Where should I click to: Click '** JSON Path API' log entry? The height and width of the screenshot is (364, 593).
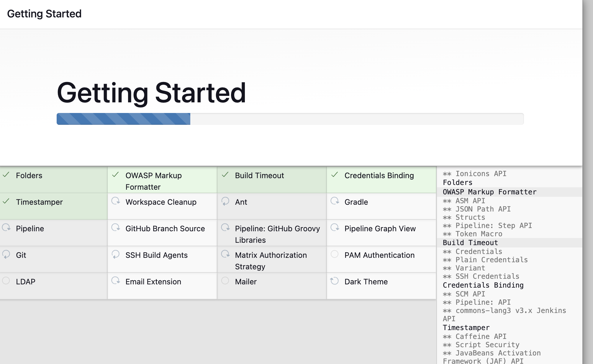pos(476,209)
